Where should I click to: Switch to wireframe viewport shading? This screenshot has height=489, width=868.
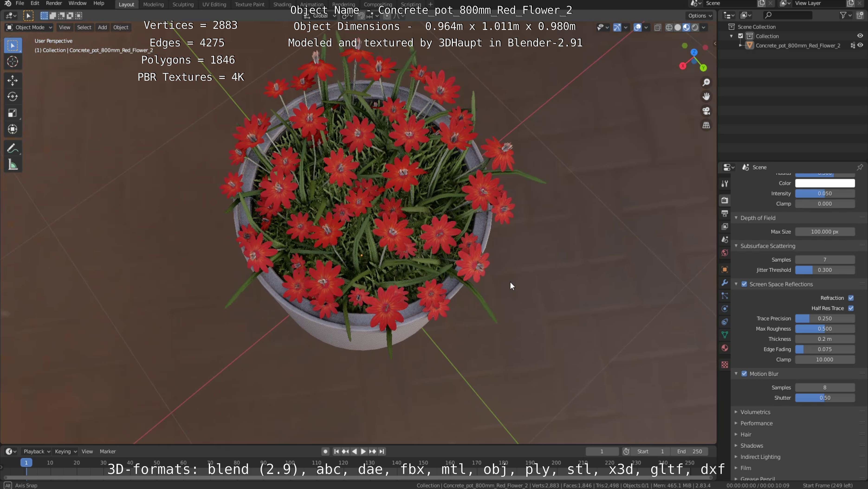(669, 28)
